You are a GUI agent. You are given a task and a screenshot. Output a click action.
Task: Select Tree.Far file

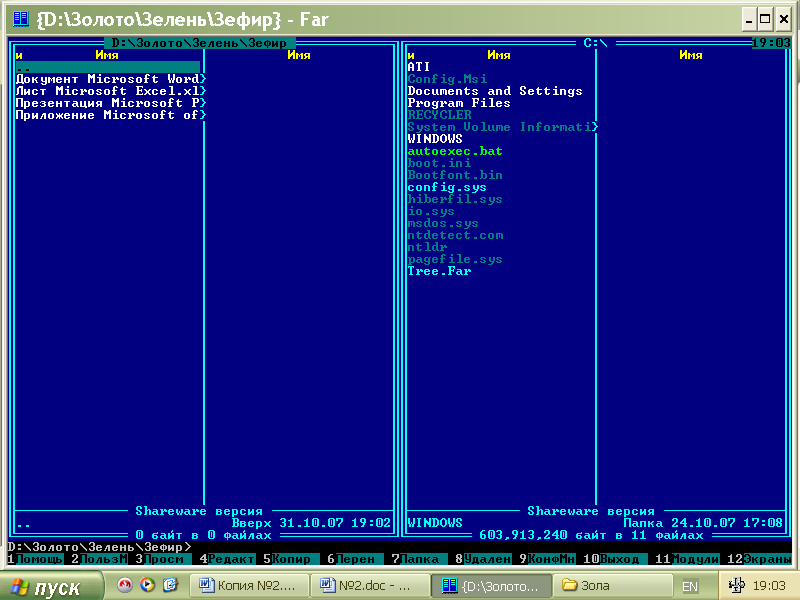point(439,271)
